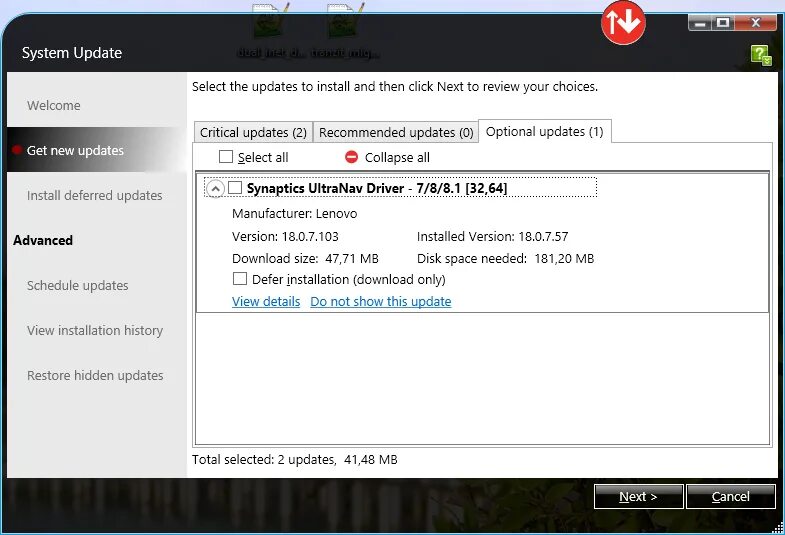
Task: Open the green help icon
Action: click(x=760, y=55)
